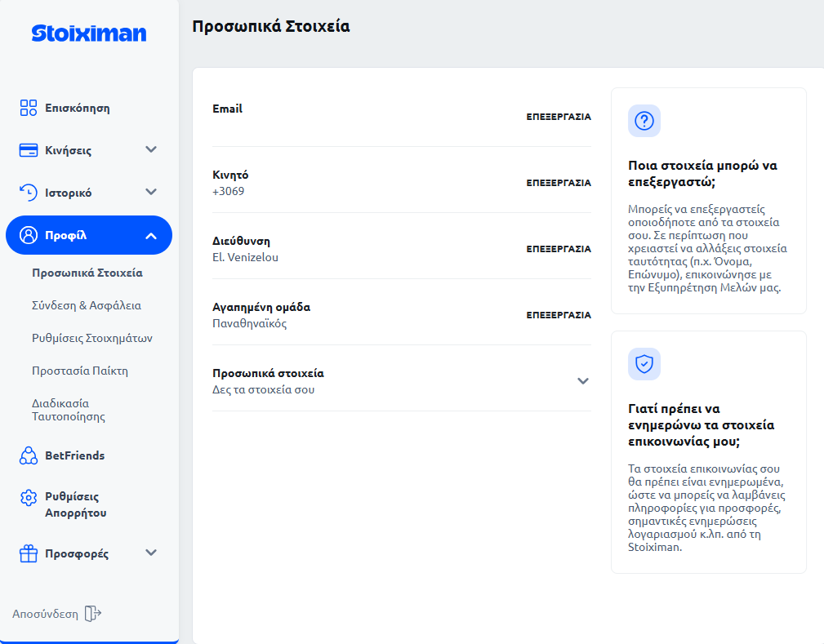Expand the Κινήσεις submenu chevron
Image resolution: width=824 pixels, height=644 pixels.
[150, 149]
